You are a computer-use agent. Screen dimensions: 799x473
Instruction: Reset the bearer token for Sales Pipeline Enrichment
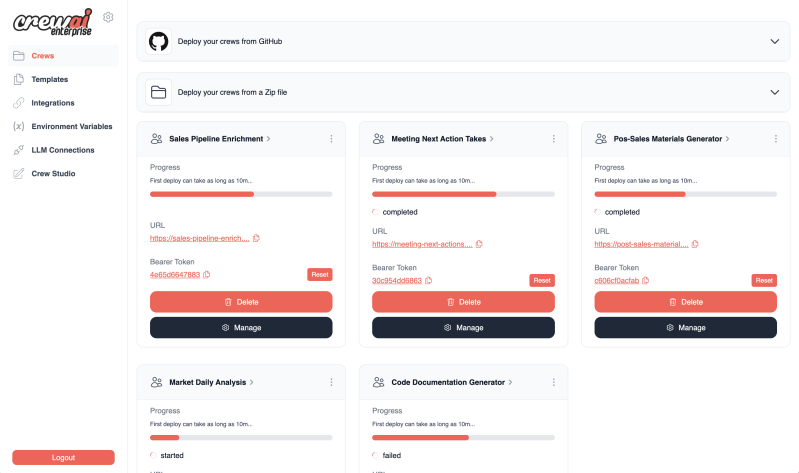[x=319, y=275]
